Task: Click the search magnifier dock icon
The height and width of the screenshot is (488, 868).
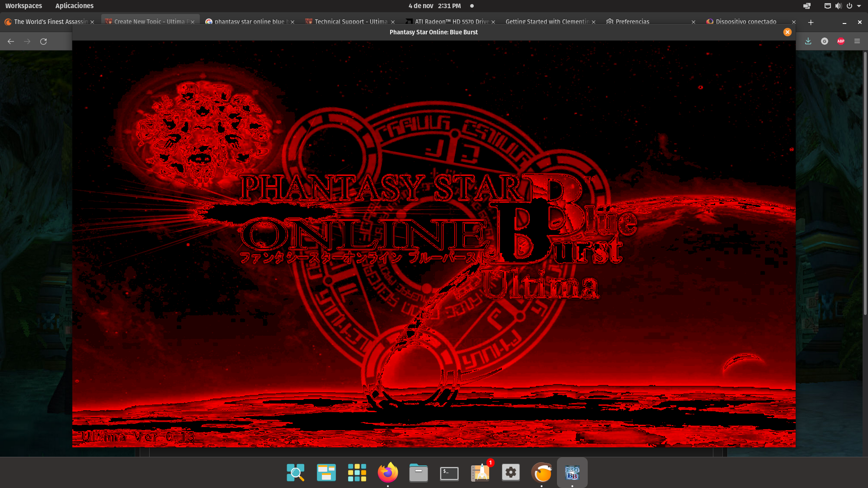Action: point(296,473)
